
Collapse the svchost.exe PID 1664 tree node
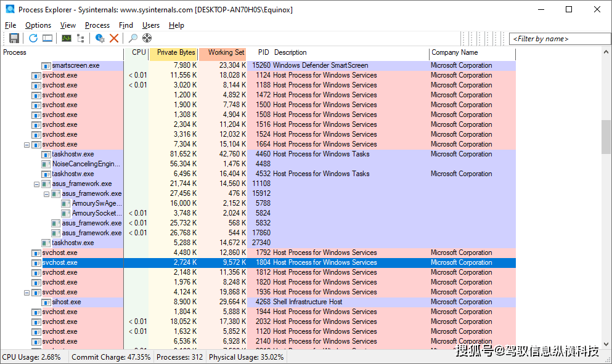pos(27,145)
